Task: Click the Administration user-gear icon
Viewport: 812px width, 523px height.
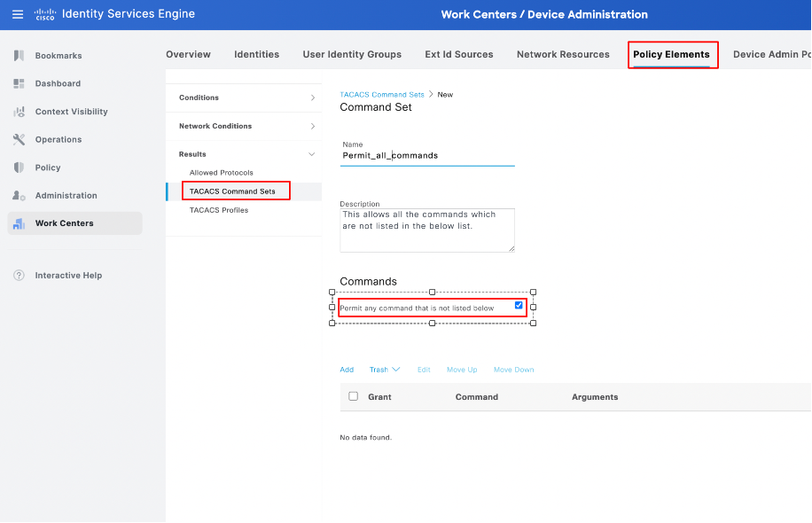Action: [x=20, y=195]
